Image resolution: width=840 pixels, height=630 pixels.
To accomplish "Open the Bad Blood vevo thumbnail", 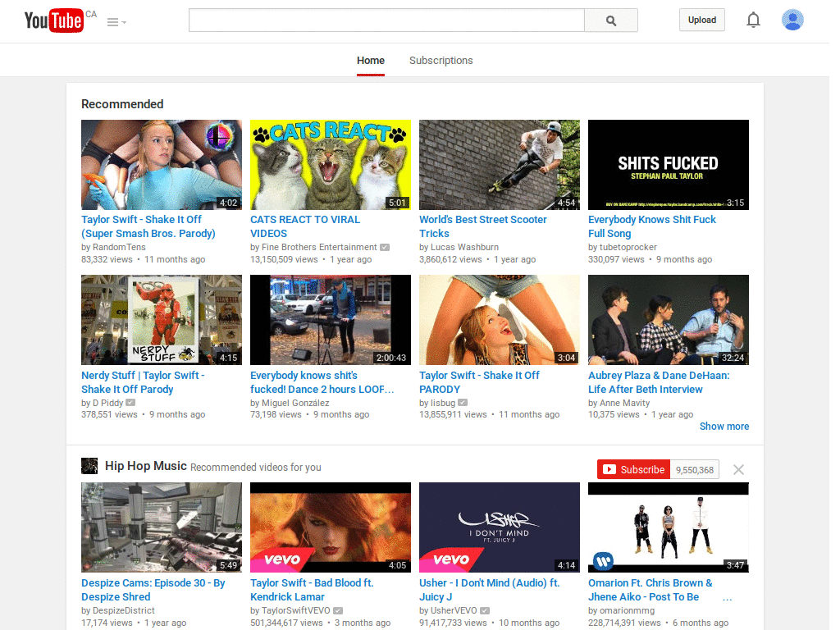I will [x=331, y=527].
